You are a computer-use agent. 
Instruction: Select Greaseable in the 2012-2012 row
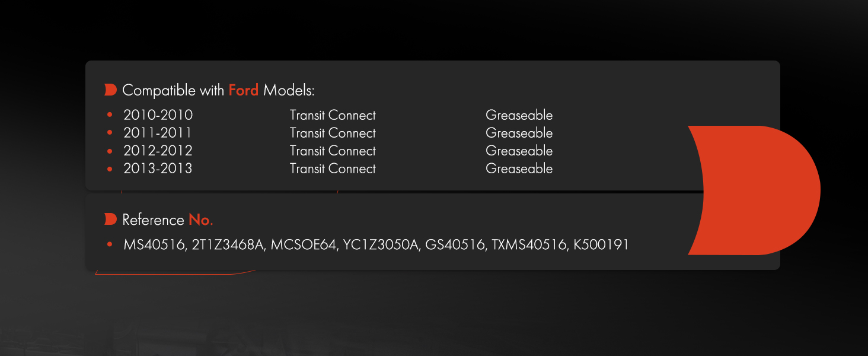click(519, 151)
